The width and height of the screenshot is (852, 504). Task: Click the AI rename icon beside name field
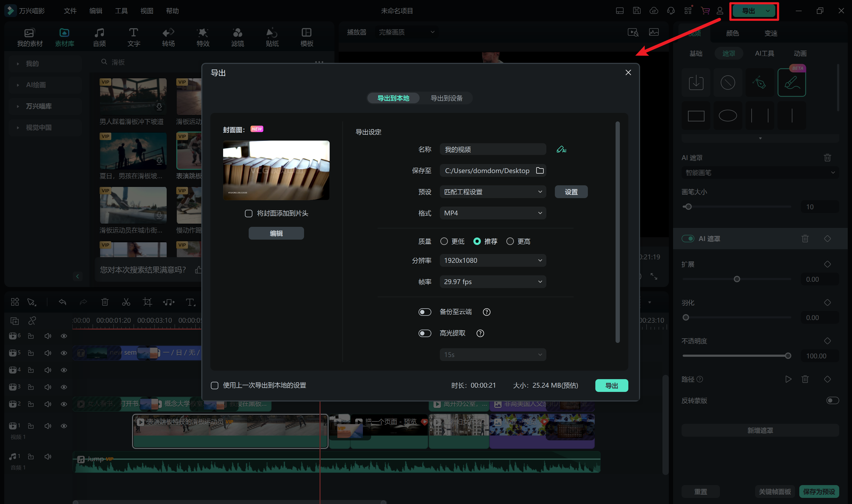coord(561,149)
